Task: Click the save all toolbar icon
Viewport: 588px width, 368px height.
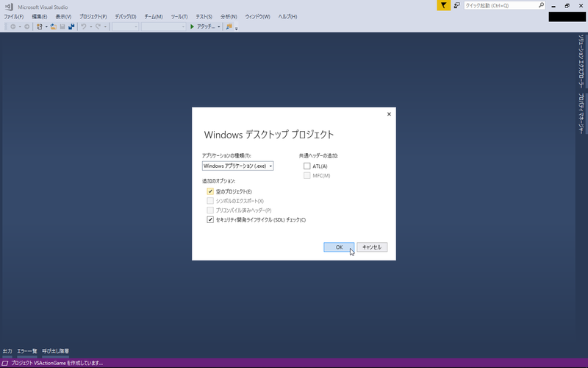Action: [x=71, y=26]
